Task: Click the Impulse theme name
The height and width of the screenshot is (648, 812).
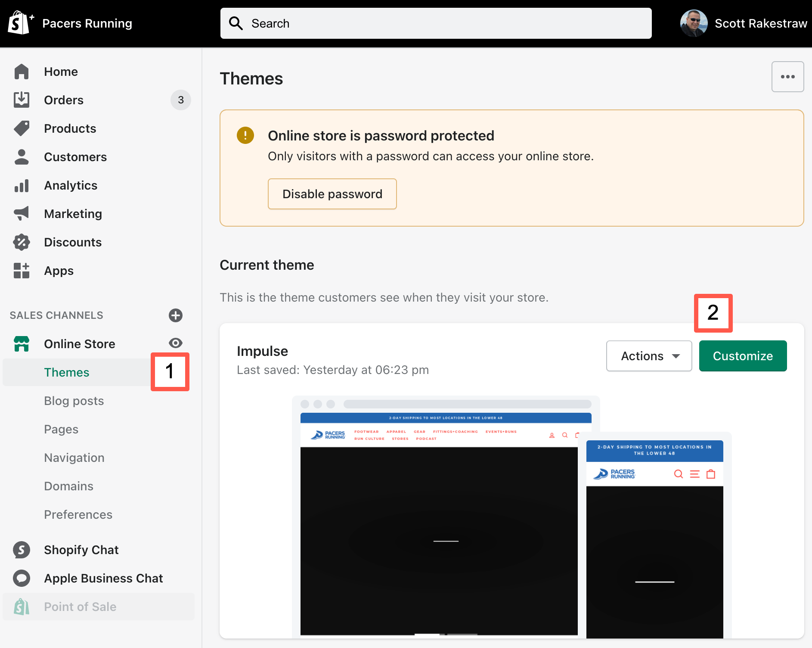Action: click(263, 351)
